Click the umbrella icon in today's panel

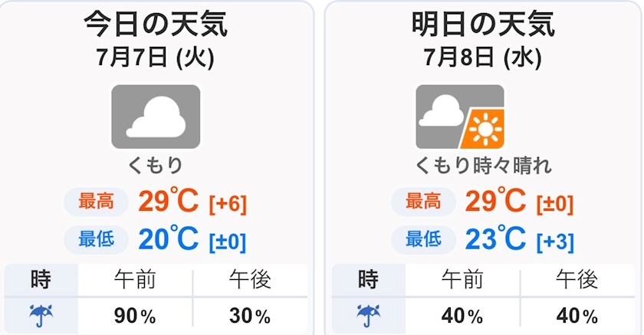pos(41,316)
